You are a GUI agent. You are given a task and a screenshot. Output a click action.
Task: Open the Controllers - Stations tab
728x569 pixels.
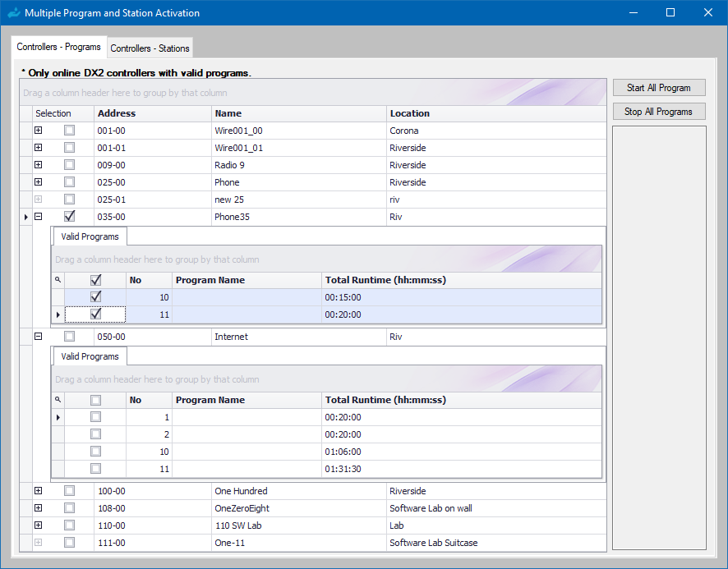click(150, 48)
